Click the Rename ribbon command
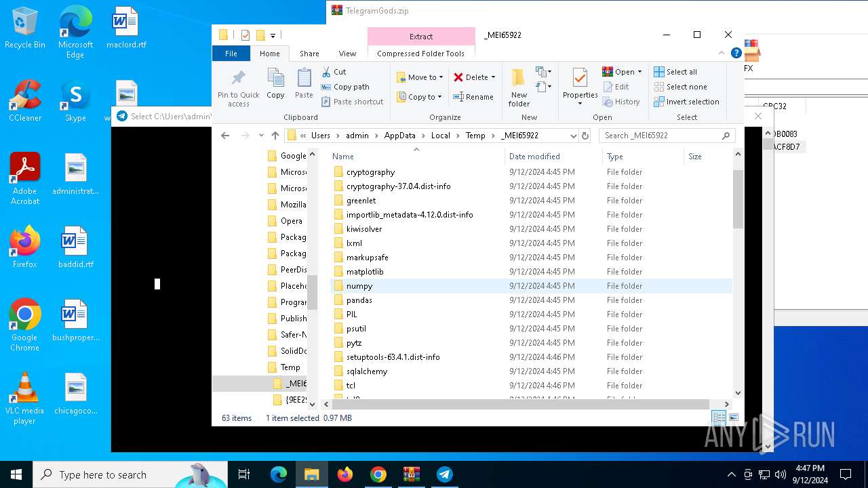Image resolution: width=868 pixels, height=488 pixels. pos(473,97)
